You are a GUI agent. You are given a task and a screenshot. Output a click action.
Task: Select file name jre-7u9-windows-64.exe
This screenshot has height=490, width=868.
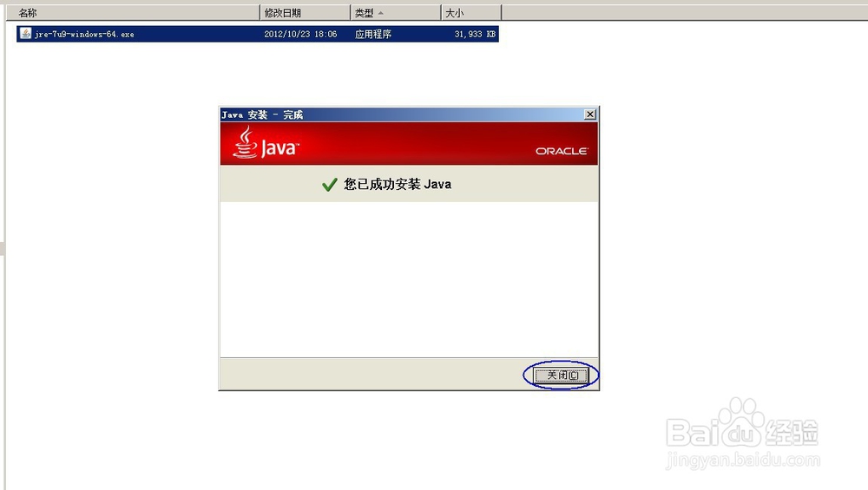click(84, 35)
